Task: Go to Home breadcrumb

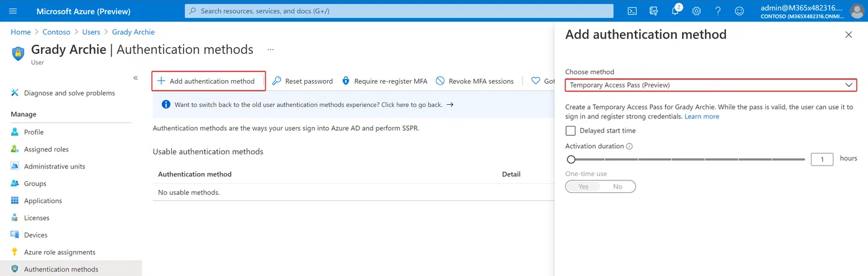Action: (20, 32)
